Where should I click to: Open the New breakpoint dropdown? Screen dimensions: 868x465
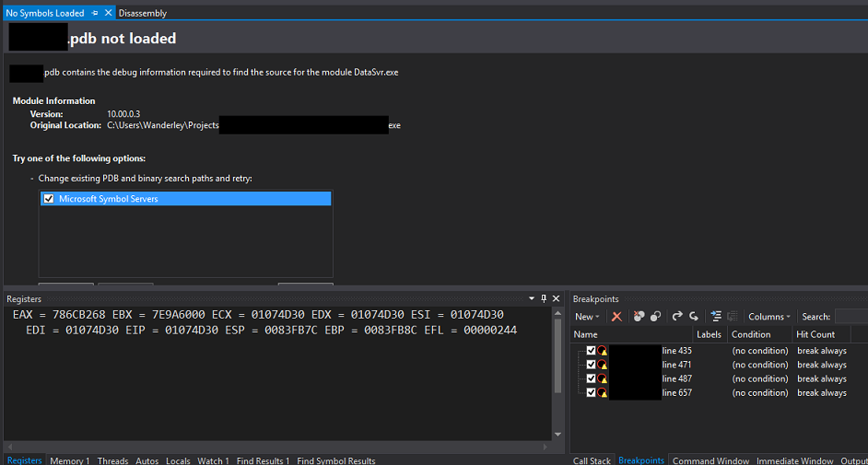click(586, 317)
